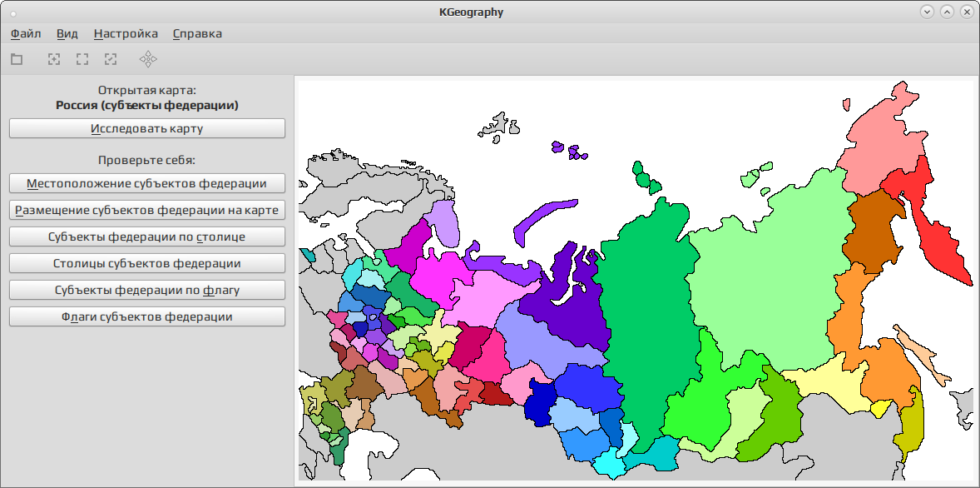
Task: Open the Настройка menu
Action: click(x=126, y=34)
